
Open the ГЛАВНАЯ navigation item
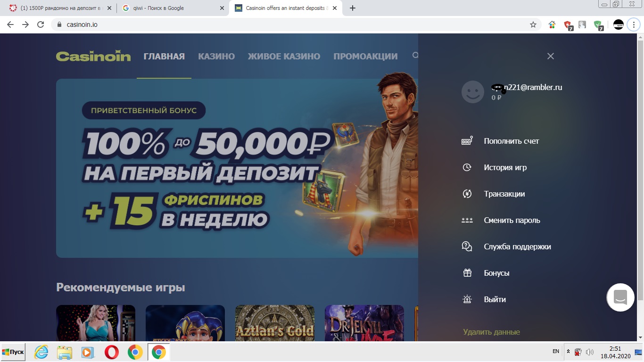point(164,56)
